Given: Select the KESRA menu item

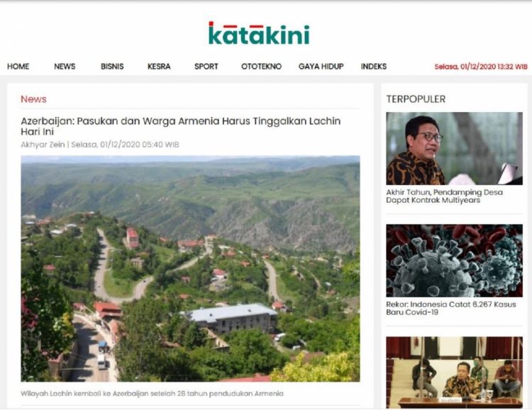Looking at the screenshot, I should pos(159,67).
